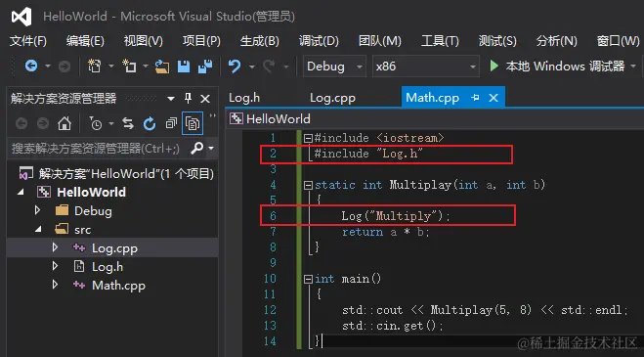Screen dimensions: 644x357
Task: Select Log.h file in Solution Explorer
Action: pos(107,267)
